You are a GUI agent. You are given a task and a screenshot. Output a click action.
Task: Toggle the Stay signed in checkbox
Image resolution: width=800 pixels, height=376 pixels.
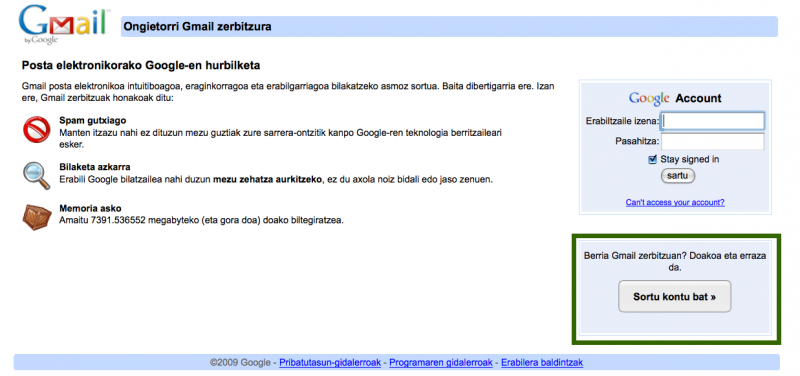point(652,160)
